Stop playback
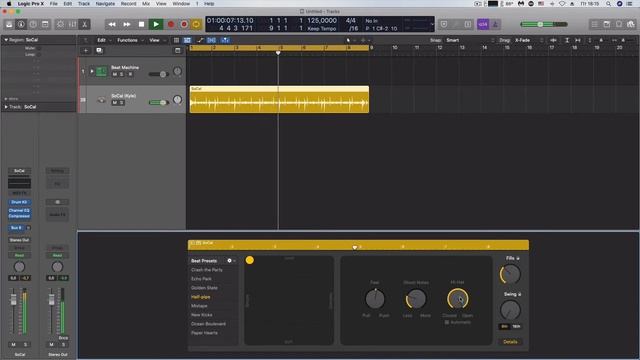Viewport: 640px width, 360px height. (x=141, y=24)
